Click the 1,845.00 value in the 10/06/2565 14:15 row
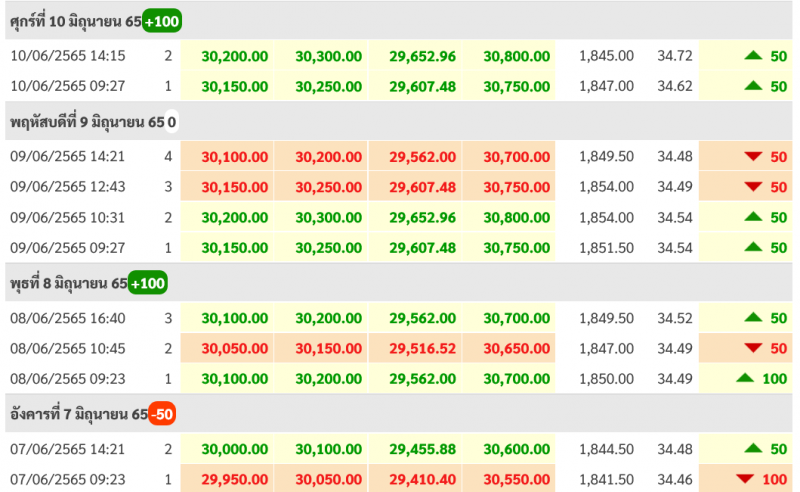Image resolution: width=800 pixels, height=492 pixels. point(606,56)
